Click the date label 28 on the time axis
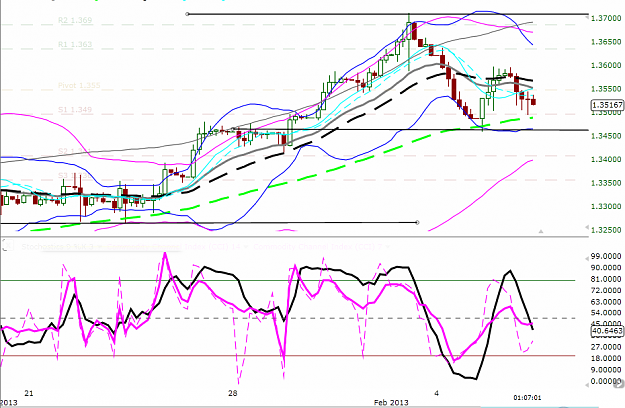 232,393
